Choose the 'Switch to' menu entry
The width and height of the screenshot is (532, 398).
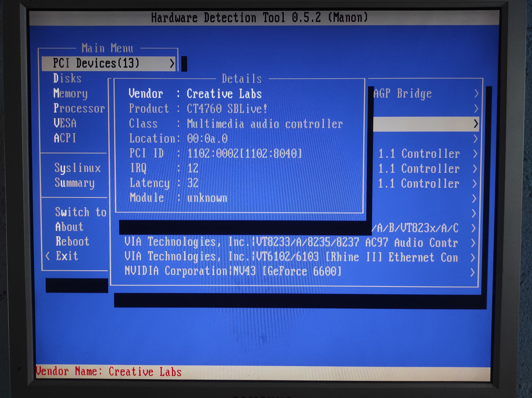(x=81, y=212)
